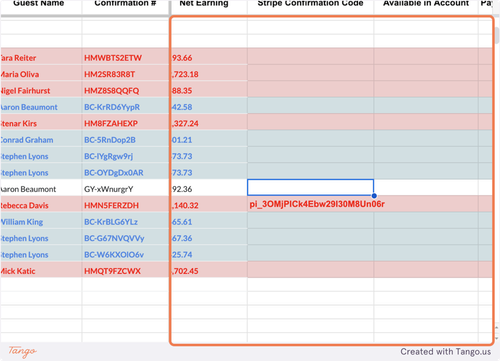
Task: Click the Kirs guest name cell
Action: pyautogui.click(x=41, y=122)
